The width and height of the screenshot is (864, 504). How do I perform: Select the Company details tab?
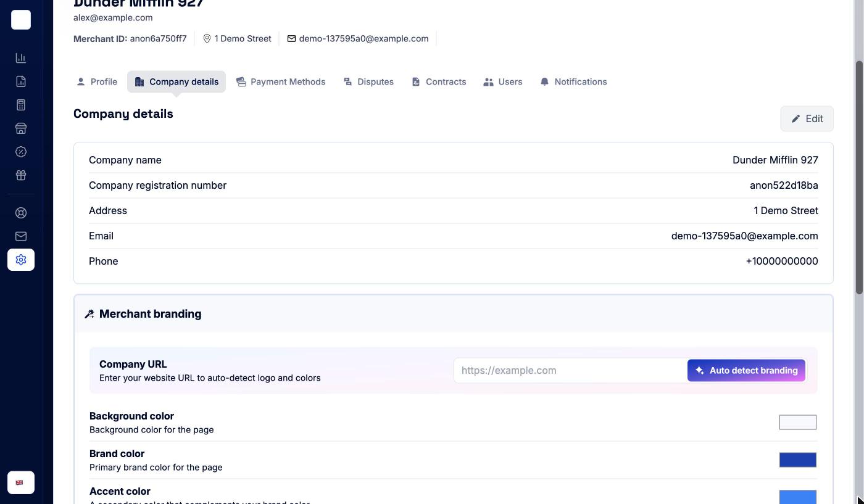(x=177, y=81)
